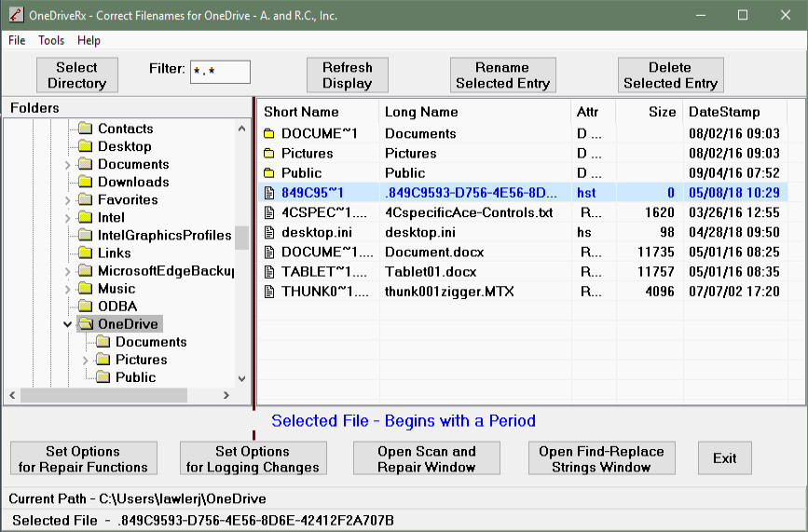Viewport: 808px width, 532px height.
Task: Click file icon of 4CSPEC~1 row
Action: (269, 212)
